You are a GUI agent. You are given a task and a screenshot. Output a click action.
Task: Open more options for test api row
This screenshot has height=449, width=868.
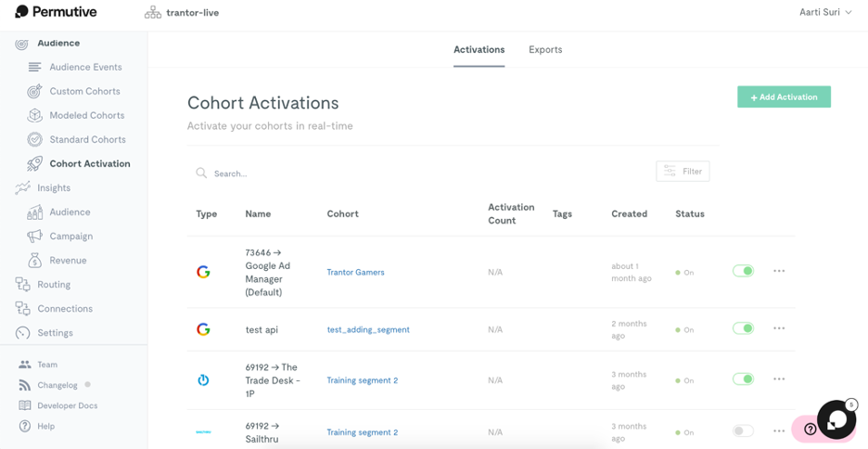coord(779,328)
